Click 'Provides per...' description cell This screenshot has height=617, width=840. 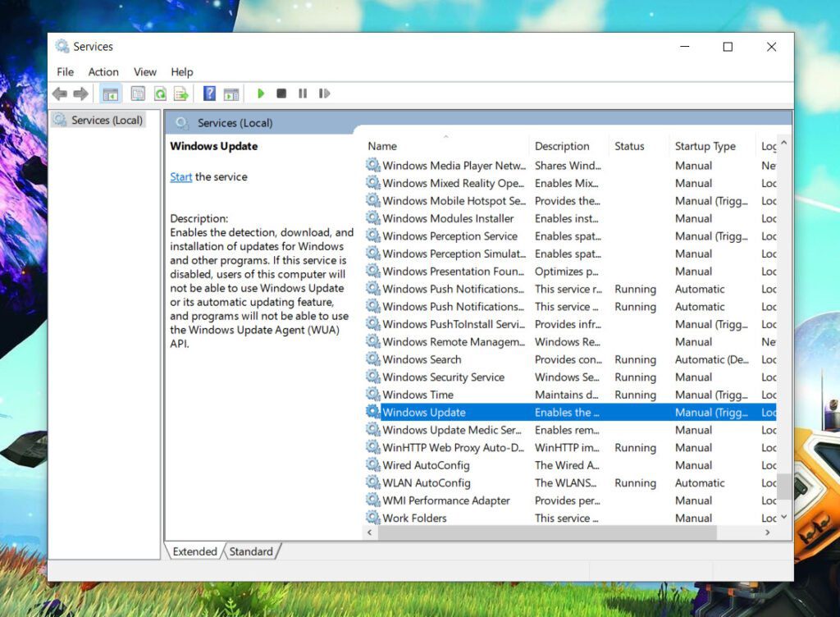[568, 500]
